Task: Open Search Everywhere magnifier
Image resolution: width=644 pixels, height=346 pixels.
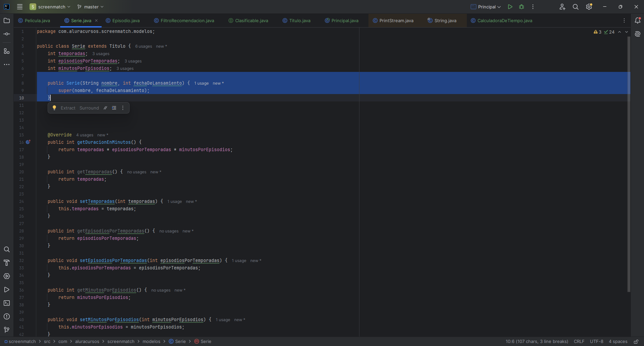Action: click(576, 7)
